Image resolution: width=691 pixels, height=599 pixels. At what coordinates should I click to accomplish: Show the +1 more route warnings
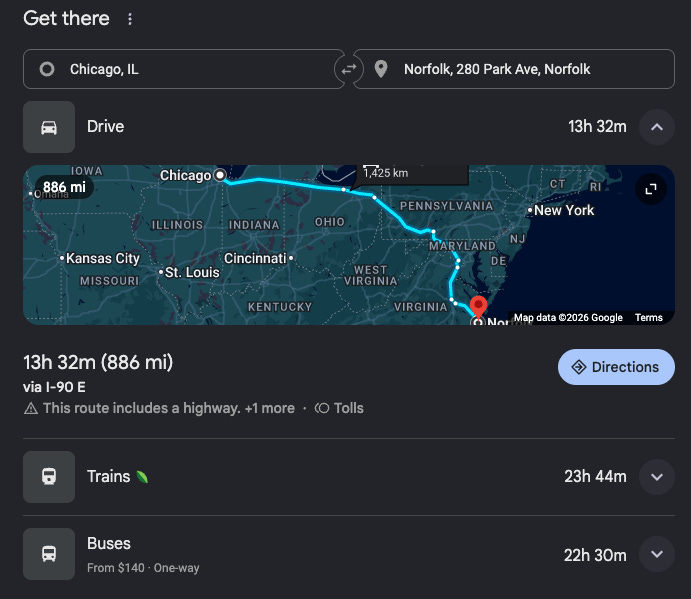click(270, 408)
